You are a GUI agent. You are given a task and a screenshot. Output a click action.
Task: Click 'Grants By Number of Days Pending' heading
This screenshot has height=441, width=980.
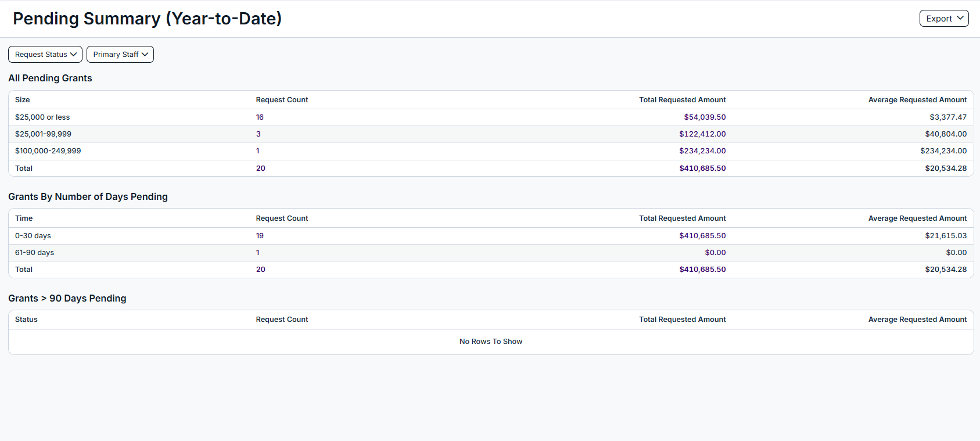(x=88, y=197)
